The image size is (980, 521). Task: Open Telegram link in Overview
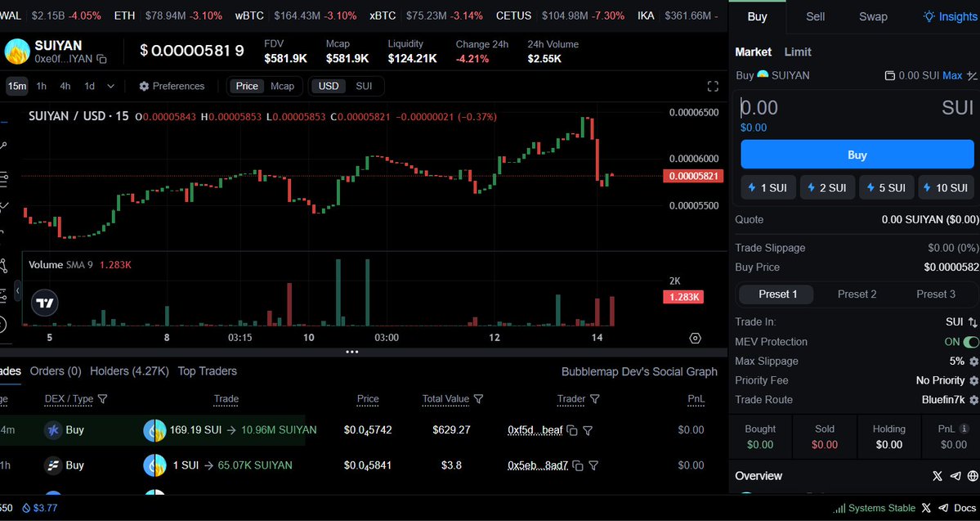tap(955, 476)
